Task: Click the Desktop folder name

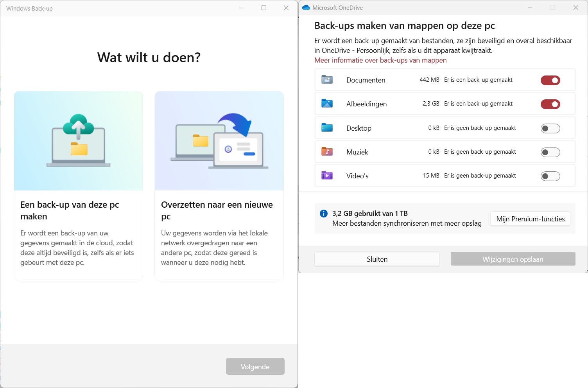Action: [x=359, y=128]
